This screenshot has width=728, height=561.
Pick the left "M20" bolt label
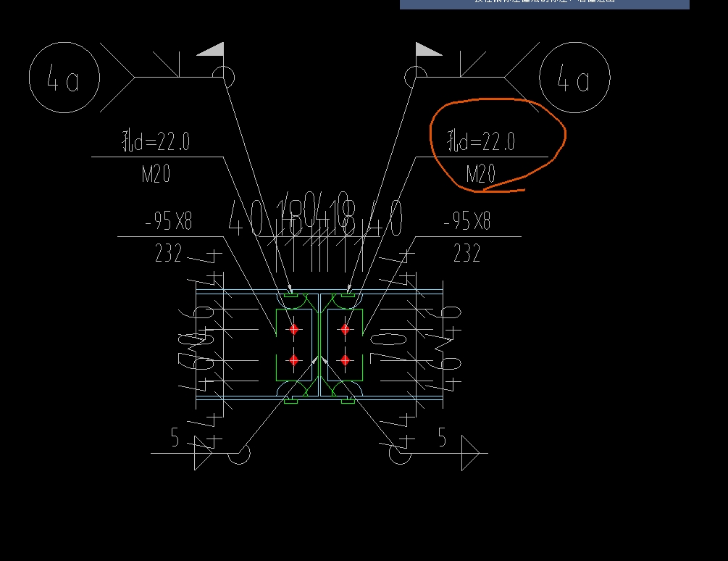[156, 174]
